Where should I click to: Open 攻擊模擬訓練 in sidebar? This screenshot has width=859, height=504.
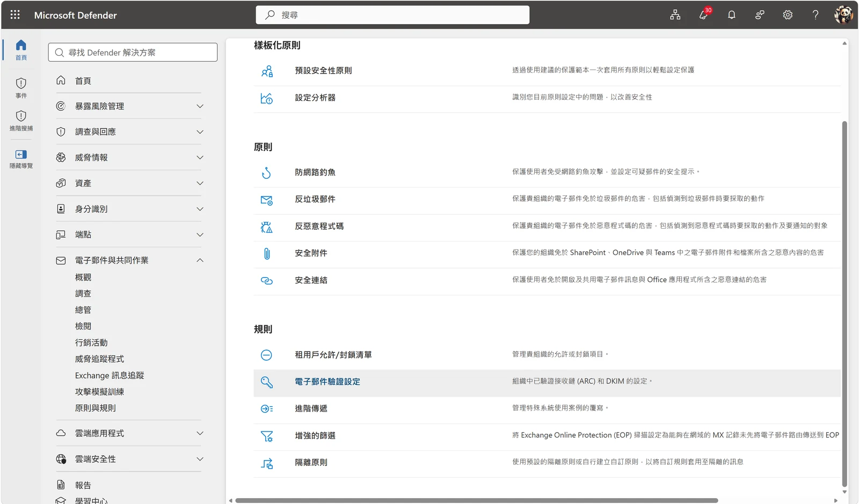(99, 392)
